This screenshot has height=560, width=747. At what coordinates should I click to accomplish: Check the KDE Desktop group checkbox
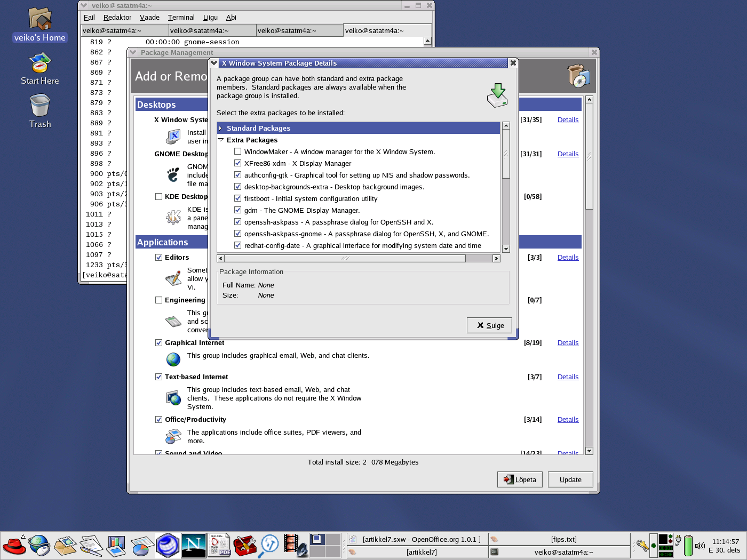click(158, 196)
